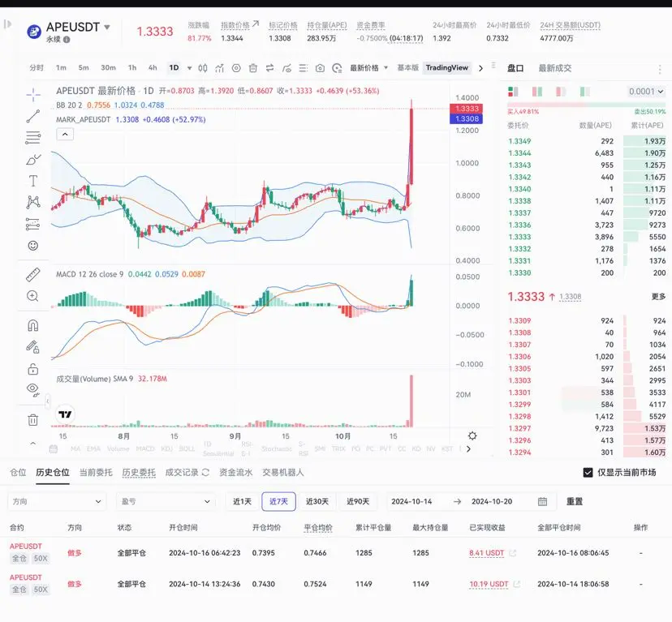Click the 1.3333 red price label on axis
Image resolution: width=672 pixels, height=622 pixels.
467,109
